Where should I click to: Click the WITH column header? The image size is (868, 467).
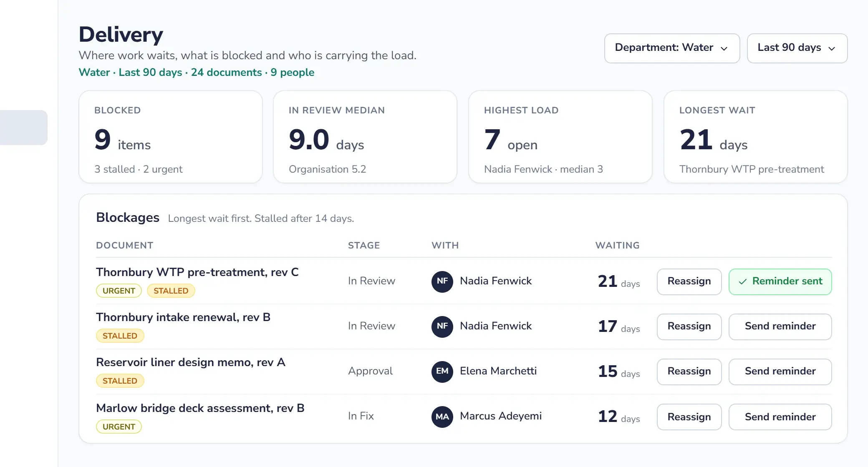[445, 245]
